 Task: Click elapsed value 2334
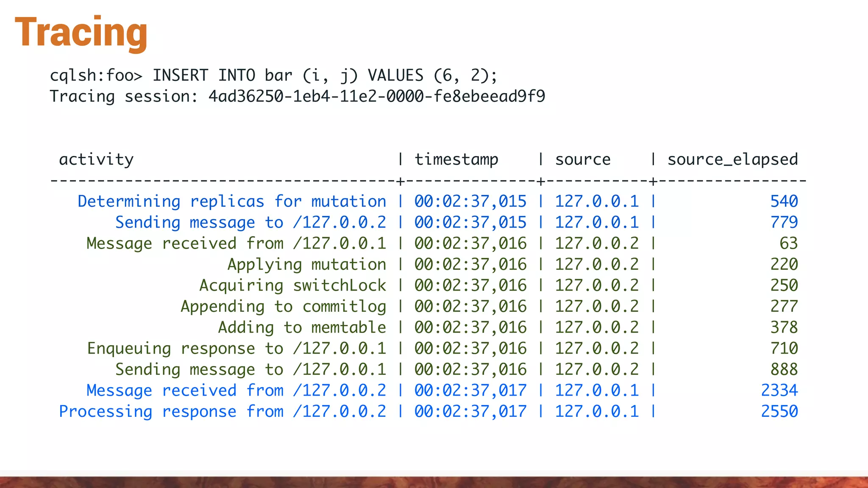(779, 390)
